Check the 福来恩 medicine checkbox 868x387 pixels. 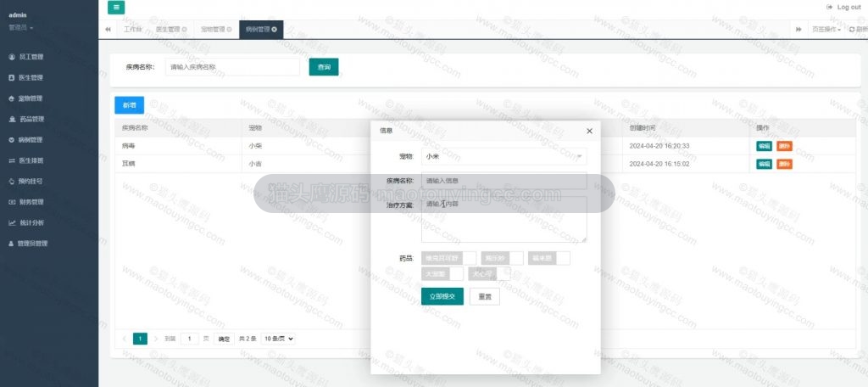[548, 258]
